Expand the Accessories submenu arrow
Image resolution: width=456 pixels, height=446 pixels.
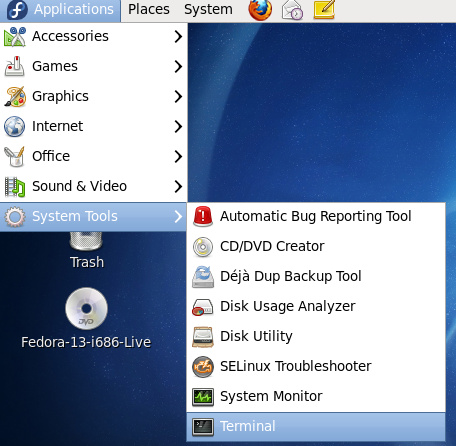(x=178, y=36)
